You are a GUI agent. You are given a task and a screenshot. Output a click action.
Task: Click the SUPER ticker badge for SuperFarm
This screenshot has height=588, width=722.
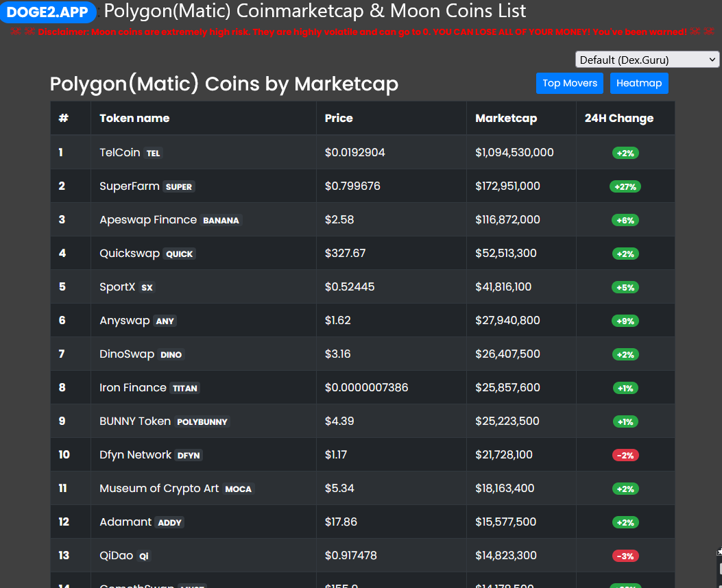(178, 186)
